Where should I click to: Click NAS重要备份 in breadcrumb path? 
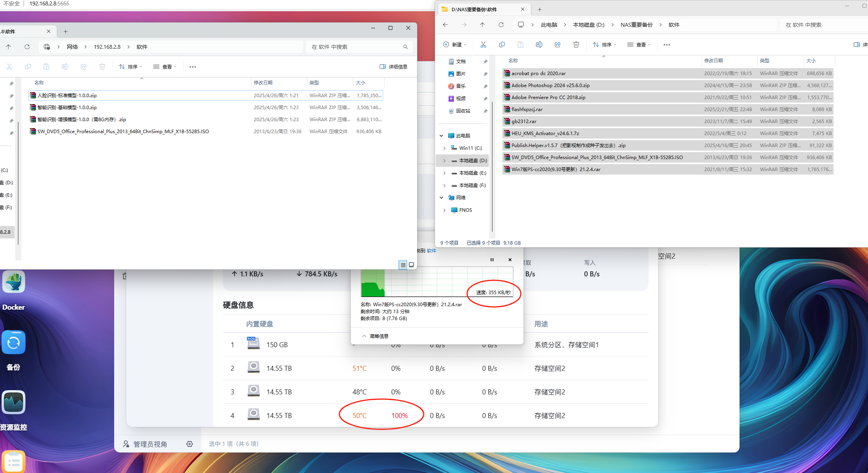click(637, 25)
